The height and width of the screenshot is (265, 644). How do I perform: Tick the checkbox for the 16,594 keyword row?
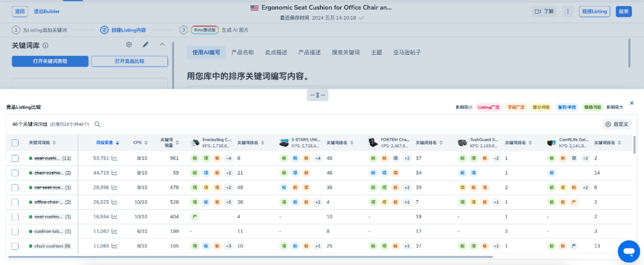tap(15, 217)
